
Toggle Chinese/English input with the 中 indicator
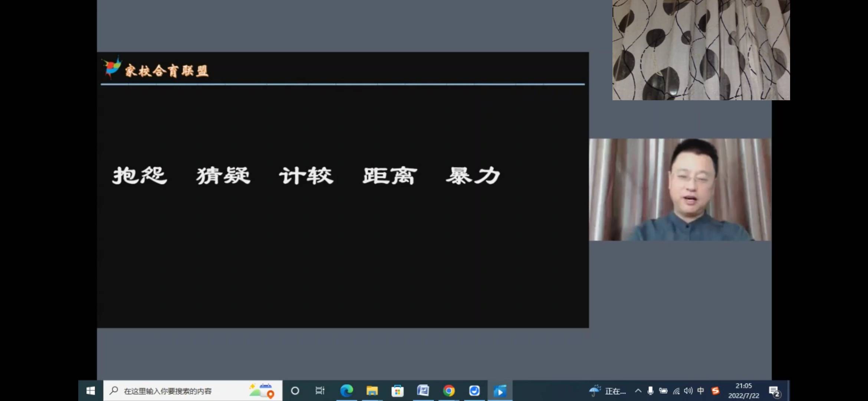point(700,391)
